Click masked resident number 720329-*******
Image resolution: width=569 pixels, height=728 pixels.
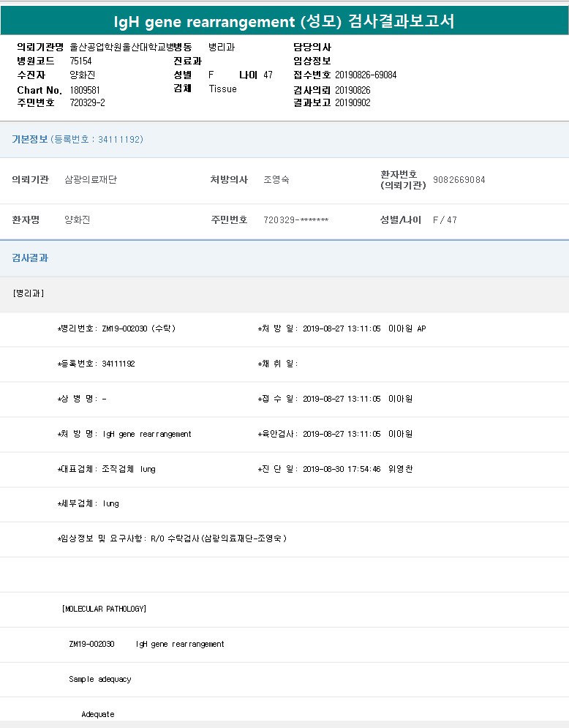[x=295, y=220]
